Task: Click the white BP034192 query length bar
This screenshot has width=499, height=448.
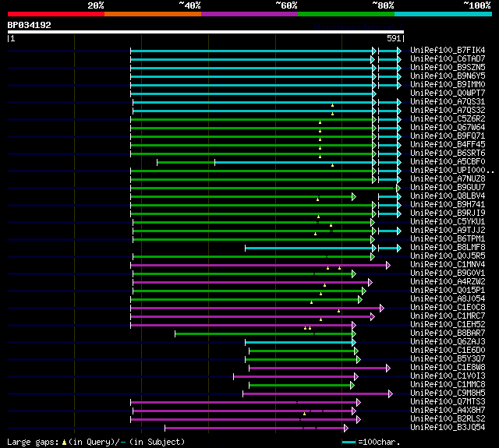Action: [x=206, y=32]
